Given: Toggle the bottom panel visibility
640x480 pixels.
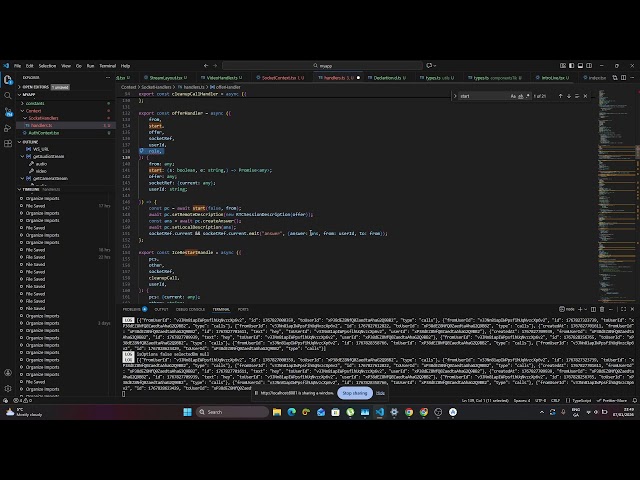Looking at the screenshot, I should [x=580, y=65].
